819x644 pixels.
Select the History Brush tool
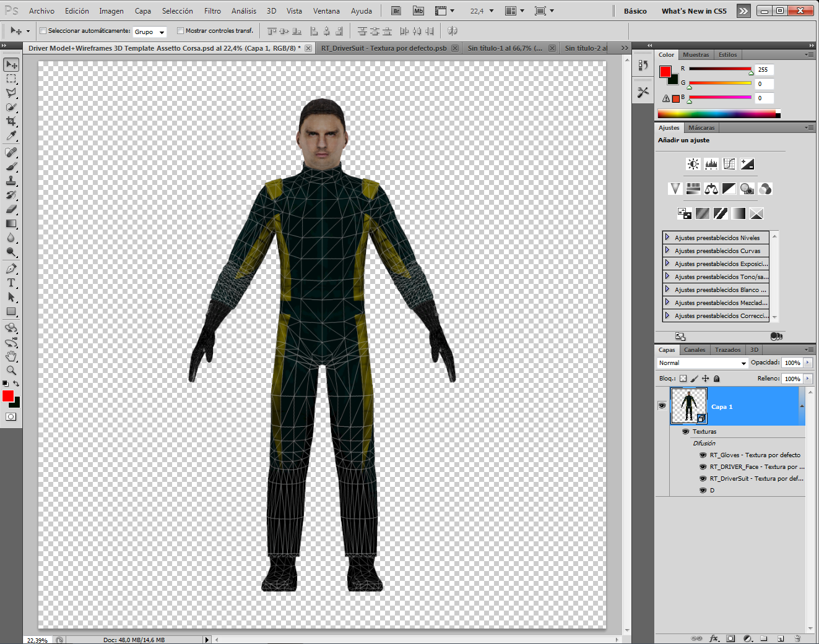(x=11, y=195)
